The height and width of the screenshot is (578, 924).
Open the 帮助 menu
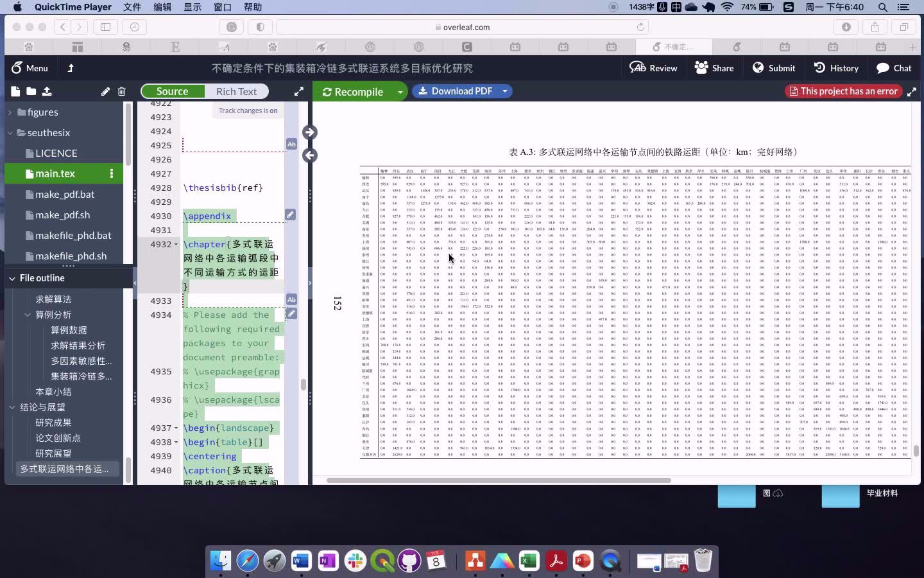tap(253, 7)
